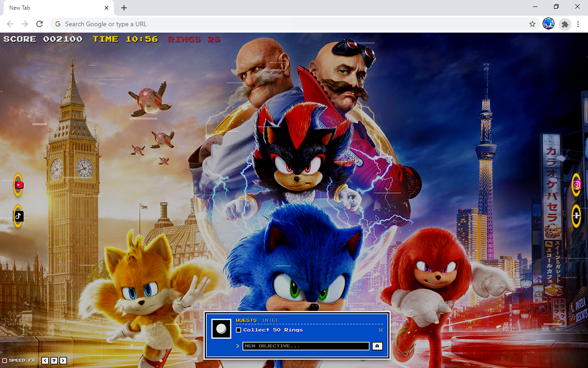Open a new browser tab

[124, 8]
